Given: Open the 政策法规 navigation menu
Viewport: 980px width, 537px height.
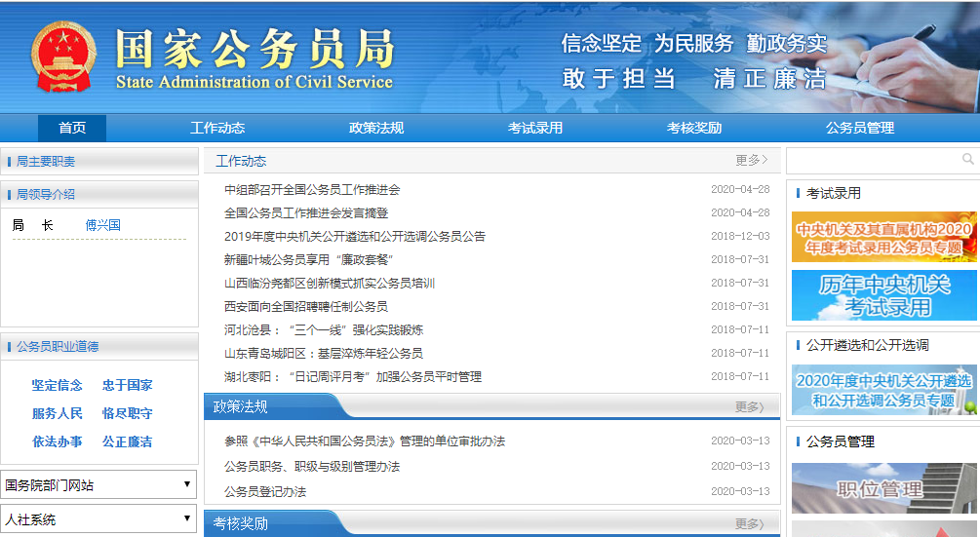Looking at the screenshot, I should tap(376, 128).
